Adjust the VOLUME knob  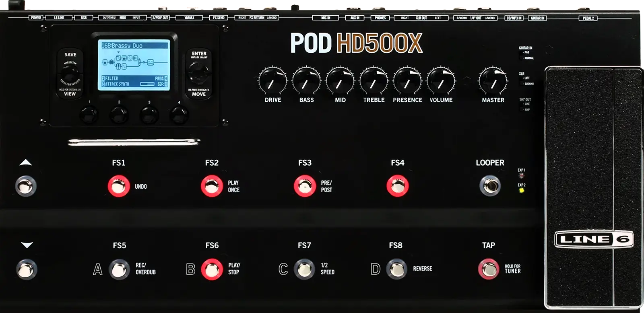441,80
